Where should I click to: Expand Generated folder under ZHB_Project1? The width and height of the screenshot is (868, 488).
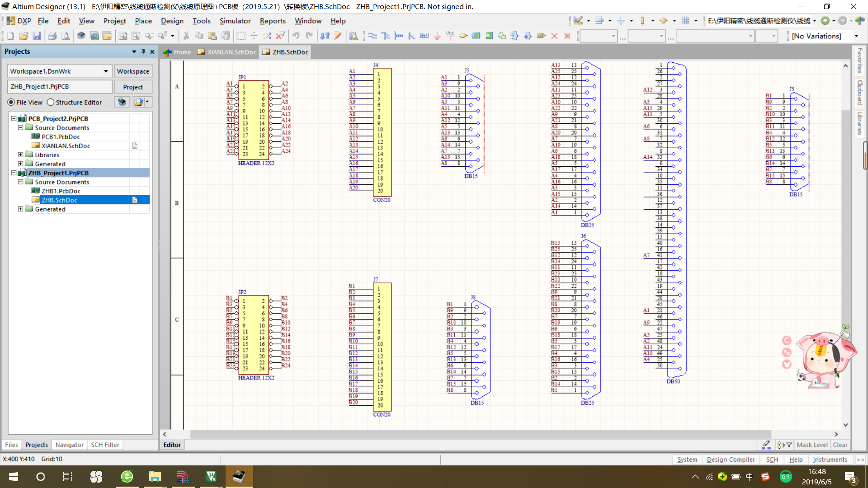coord(20,209)
